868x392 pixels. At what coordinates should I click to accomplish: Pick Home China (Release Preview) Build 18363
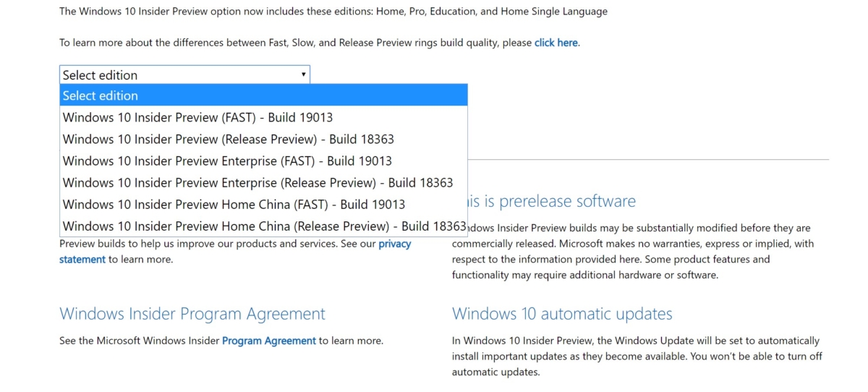[x=263, y=226]
